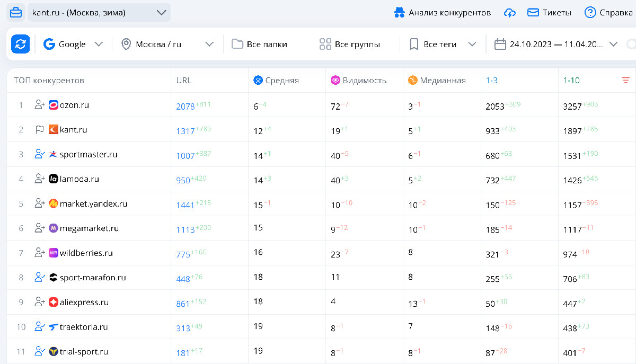
Task: Sort by the Медианная column header
Action: point(437,81)
